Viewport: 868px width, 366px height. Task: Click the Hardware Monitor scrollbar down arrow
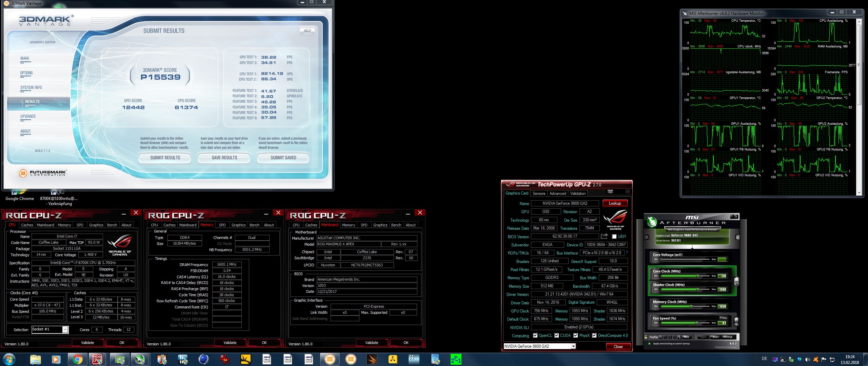[859, 193]
